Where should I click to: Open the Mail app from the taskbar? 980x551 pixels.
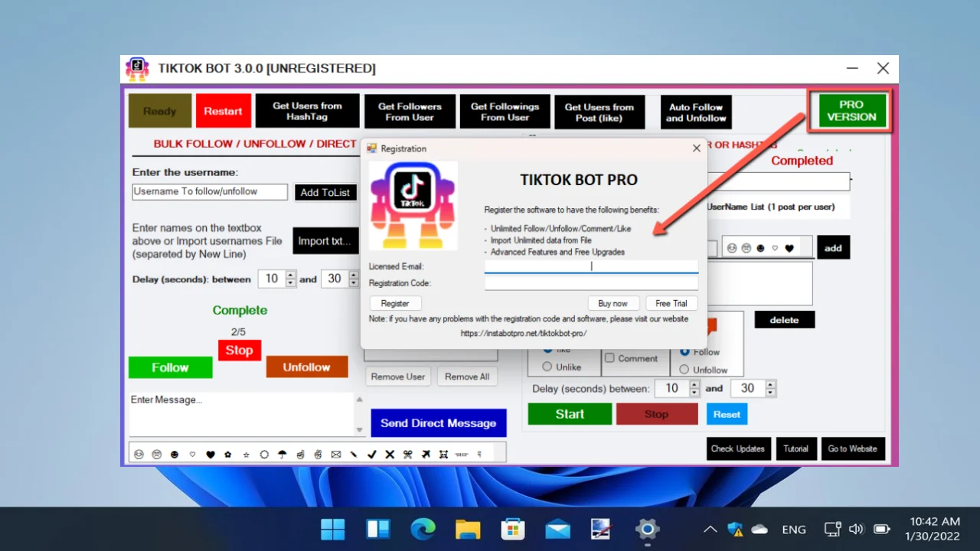tap(558, 529)
